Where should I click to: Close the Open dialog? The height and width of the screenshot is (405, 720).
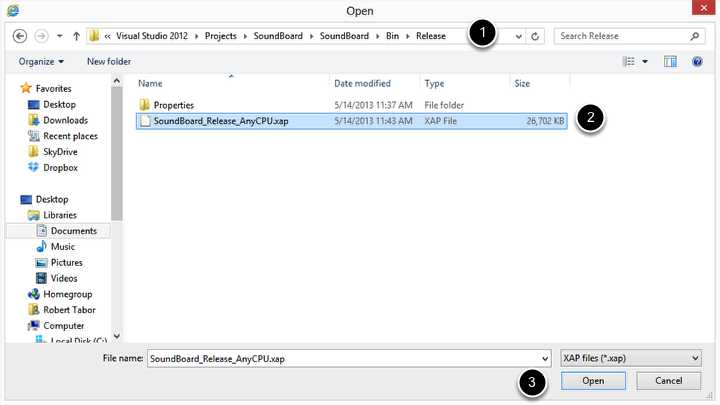703,8
